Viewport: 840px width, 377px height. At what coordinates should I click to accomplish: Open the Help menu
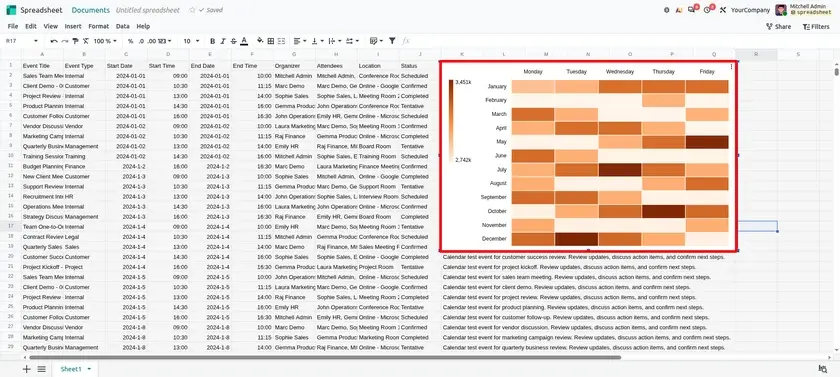pos(143,26)
